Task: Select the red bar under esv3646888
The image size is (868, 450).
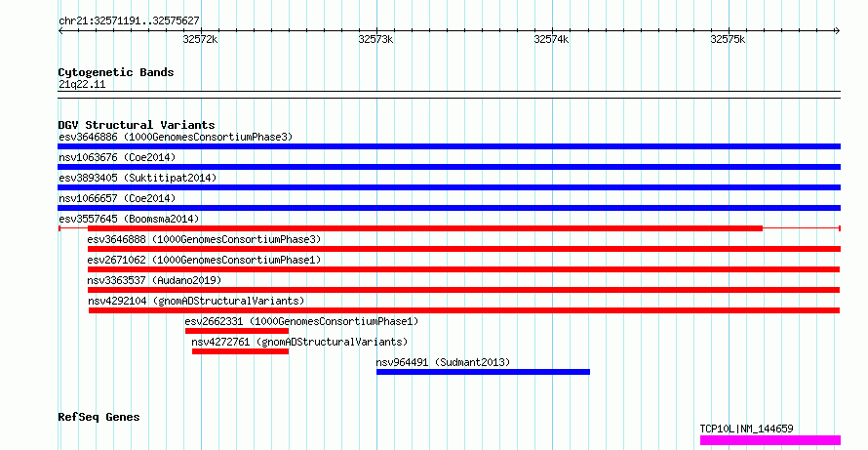Action: coord(464,249)
